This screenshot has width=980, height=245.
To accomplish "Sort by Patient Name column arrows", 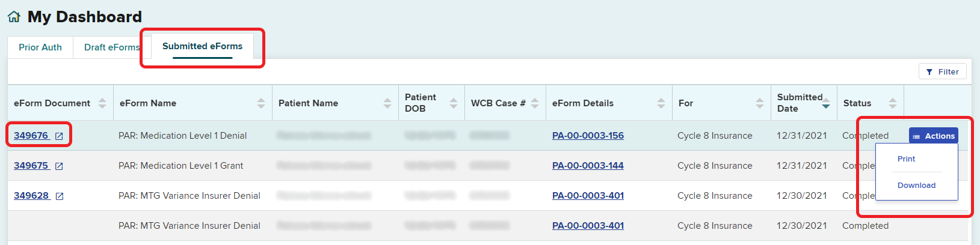I will point(387,103).
